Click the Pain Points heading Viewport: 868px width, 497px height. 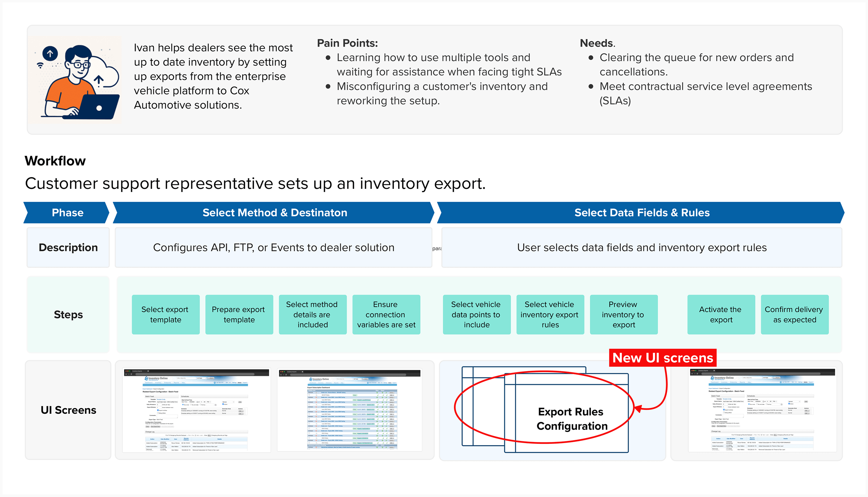click(348, 43)
